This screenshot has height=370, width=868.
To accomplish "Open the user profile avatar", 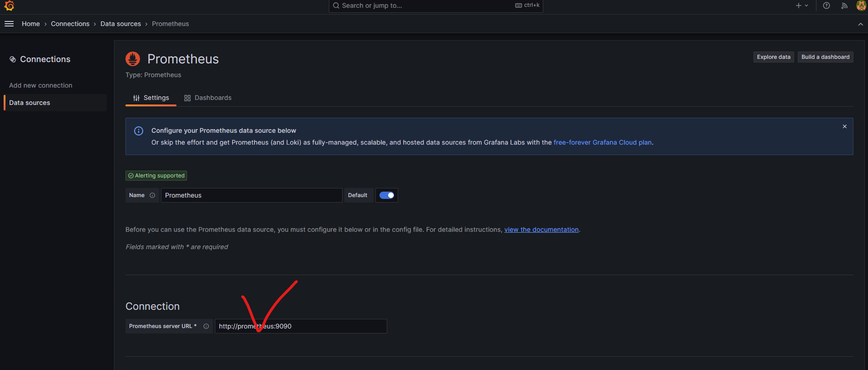I will click(861, 5).
